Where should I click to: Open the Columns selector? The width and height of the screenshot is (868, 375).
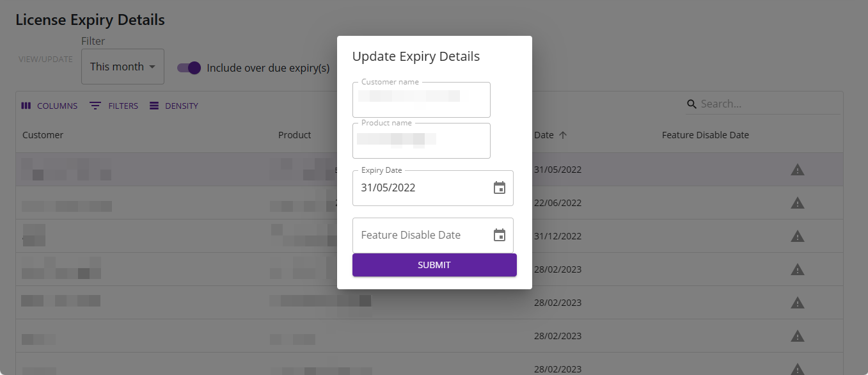coord(49,106)
